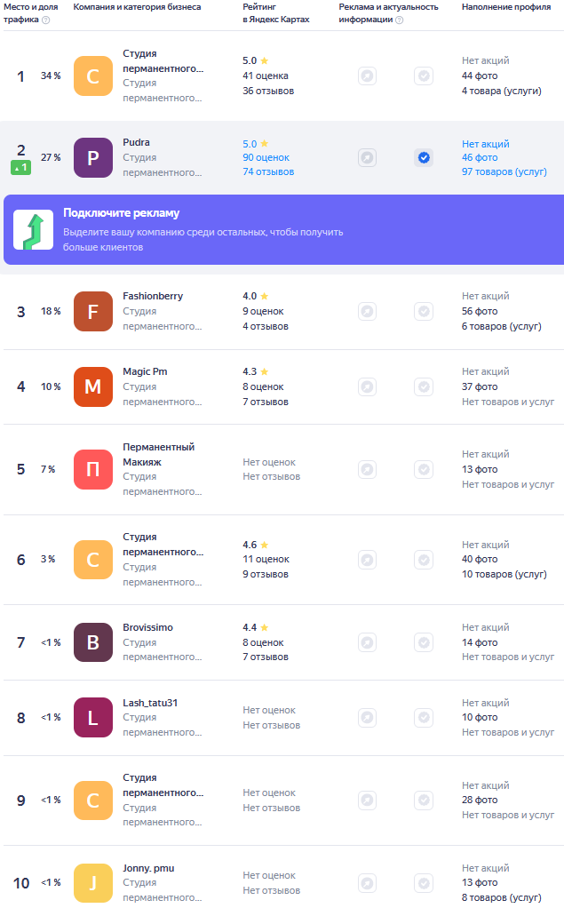This screenshot has height=924, width=564.
Task: Open Pudra's '97 товаров (услуг)' link
Action: tap(504, 171)
